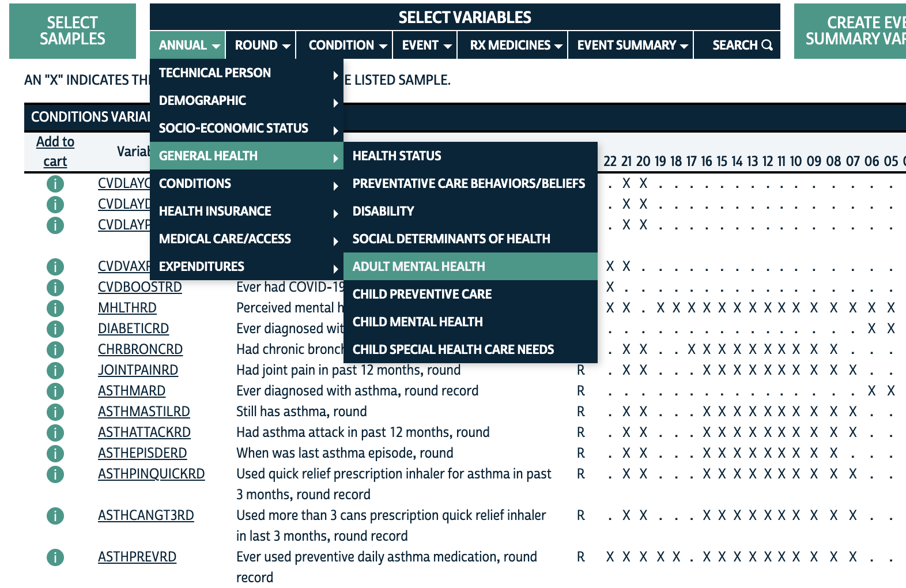Open the EVENT SUMMARY dropdown tab
This screenshot has height=588, width=906.
(631, 45)
